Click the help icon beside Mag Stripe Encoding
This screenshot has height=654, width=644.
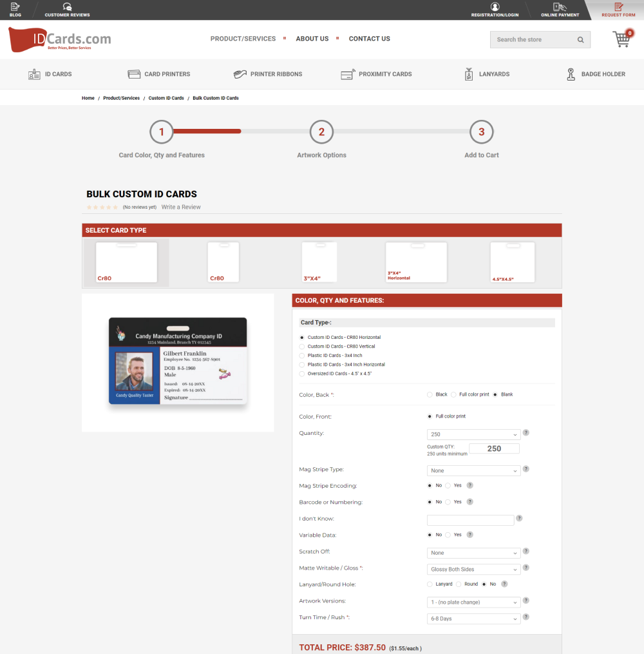(x=469, y=485)
